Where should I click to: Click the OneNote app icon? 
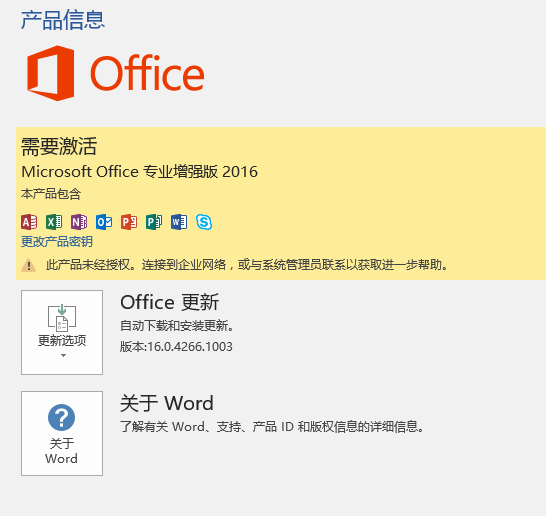(79, 222)
